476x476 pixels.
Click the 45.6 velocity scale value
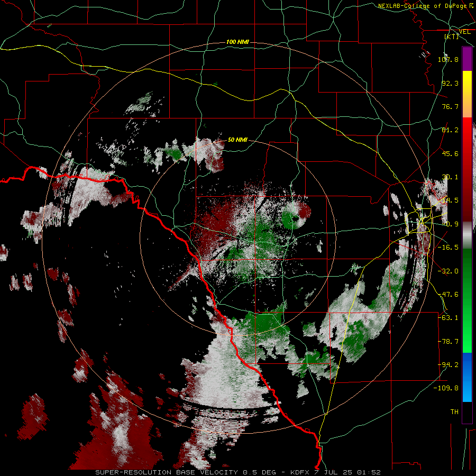click(450, 153)
